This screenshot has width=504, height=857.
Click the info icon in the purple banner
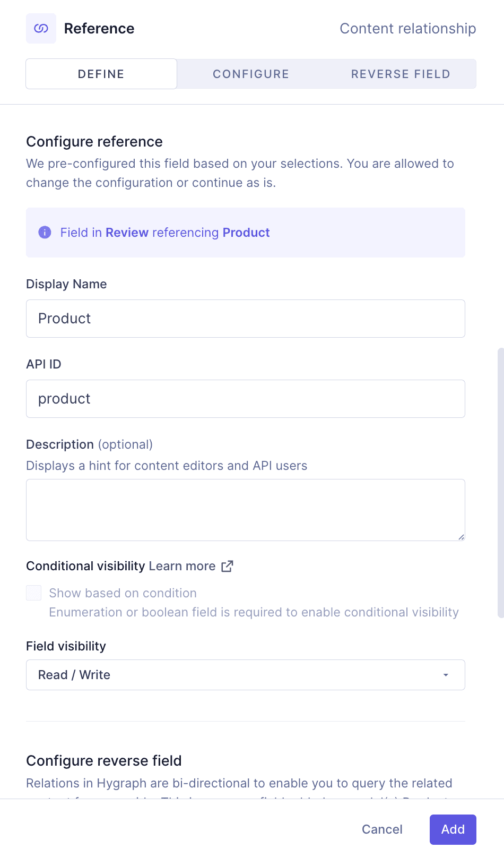click(x=45, y=232)
